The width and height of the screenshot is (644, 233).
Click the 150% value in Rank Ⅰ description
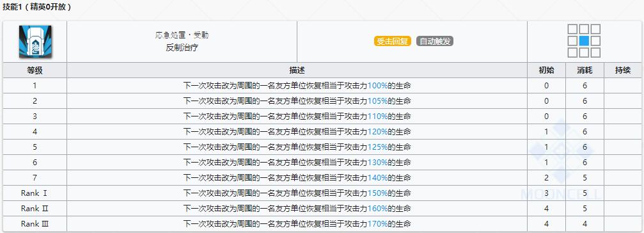coord(377,193)
